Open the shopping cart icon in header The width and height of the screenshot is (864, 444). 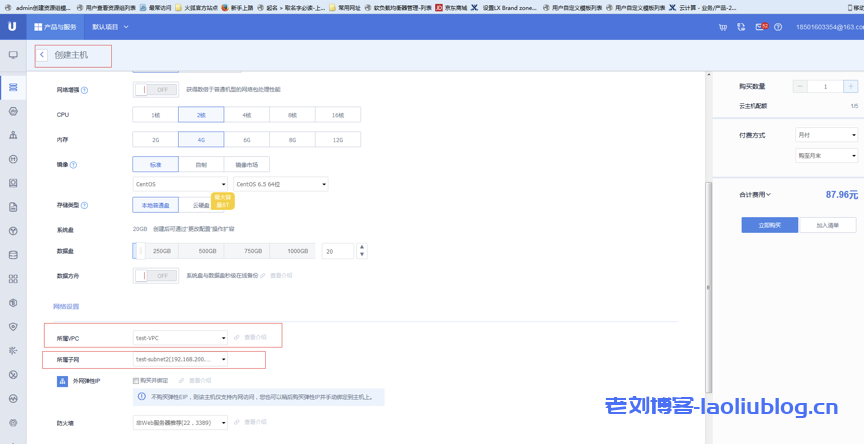click(723, 27)
